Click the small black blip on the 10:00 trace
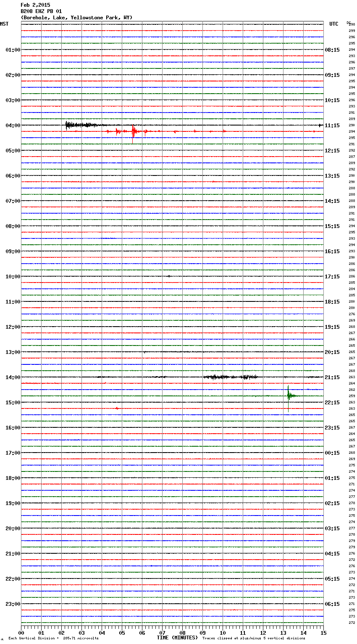 tap(169, 276)
